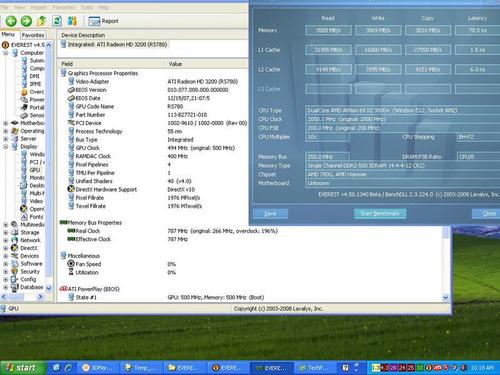Select the Sensor tree icon
The image size is (500, 375).
point(24,115)
